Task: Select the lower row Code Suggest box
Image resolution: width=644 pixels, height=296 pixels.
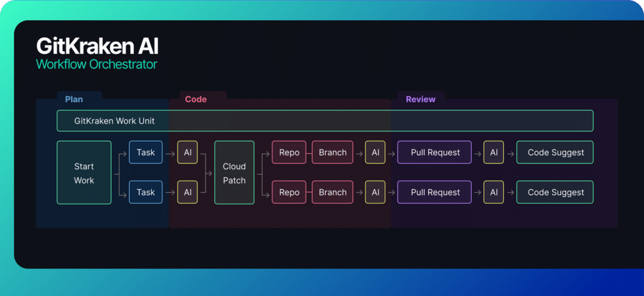Action: coord(555,192)
